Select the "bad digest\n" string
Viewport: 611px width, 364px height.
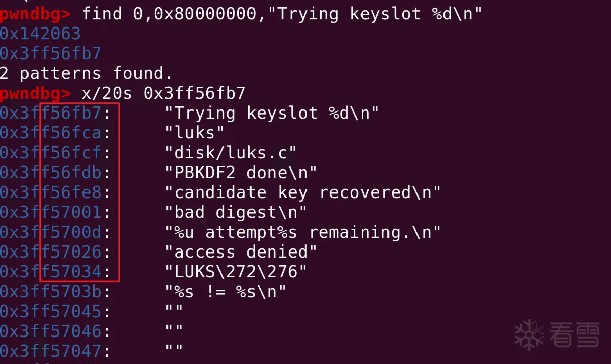[235, 212]
